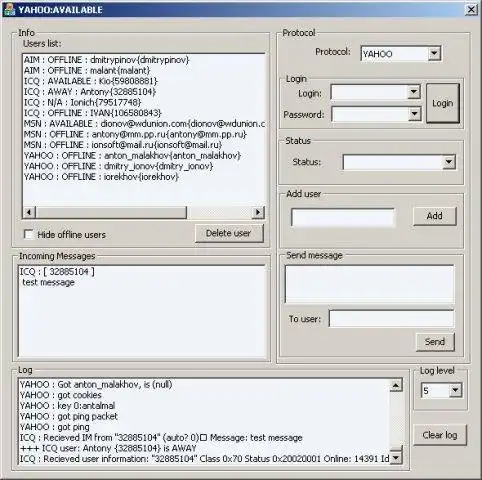Screen dimensions: 482x480
Task: Click the users list left scroll arrow
Action: pos(29,212)
